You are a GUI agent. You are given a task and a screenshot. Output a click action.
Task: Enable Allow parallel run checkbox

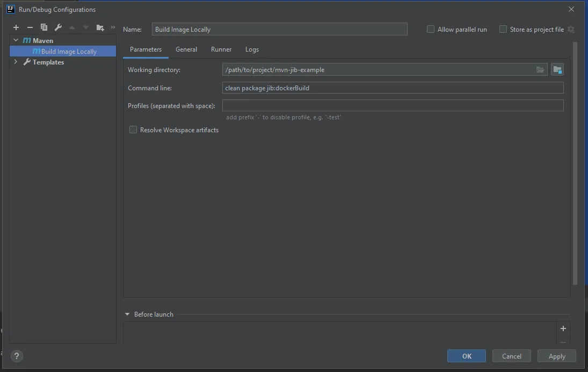click(431, 30)
